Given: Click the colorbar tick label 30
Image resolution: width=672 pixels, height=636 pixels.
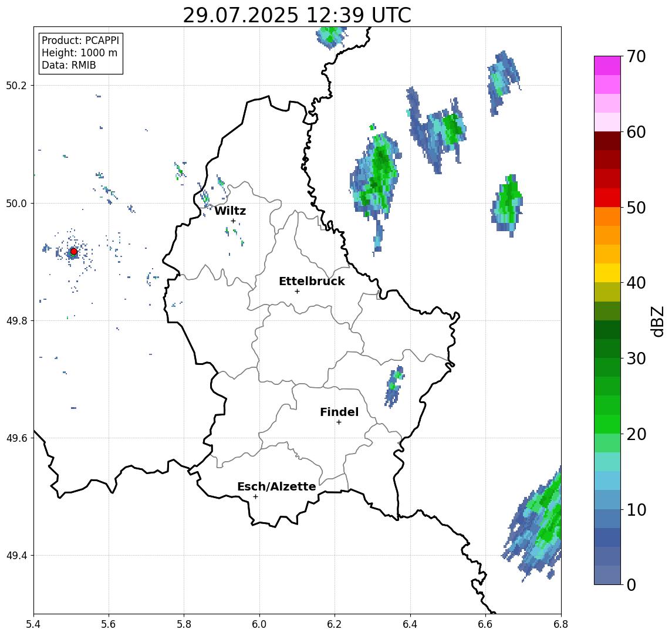Looking at the screenshot, I should [636, 358].
